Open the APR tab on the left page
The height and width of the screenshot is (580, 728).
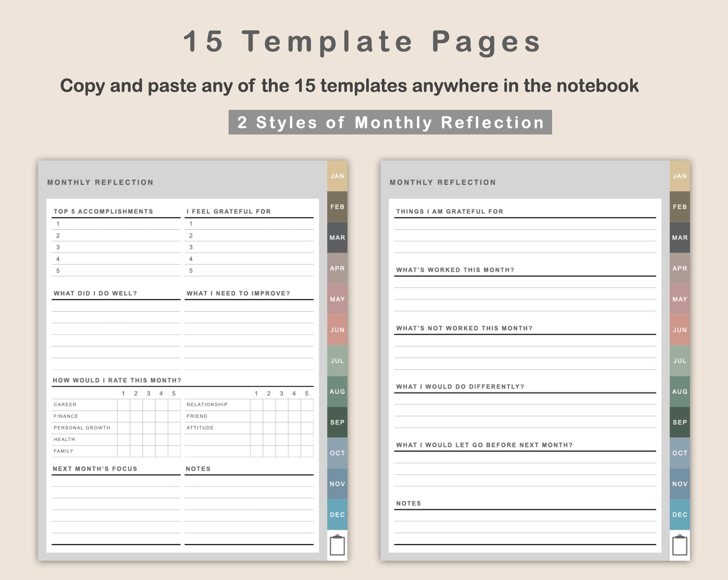[337, 268]
